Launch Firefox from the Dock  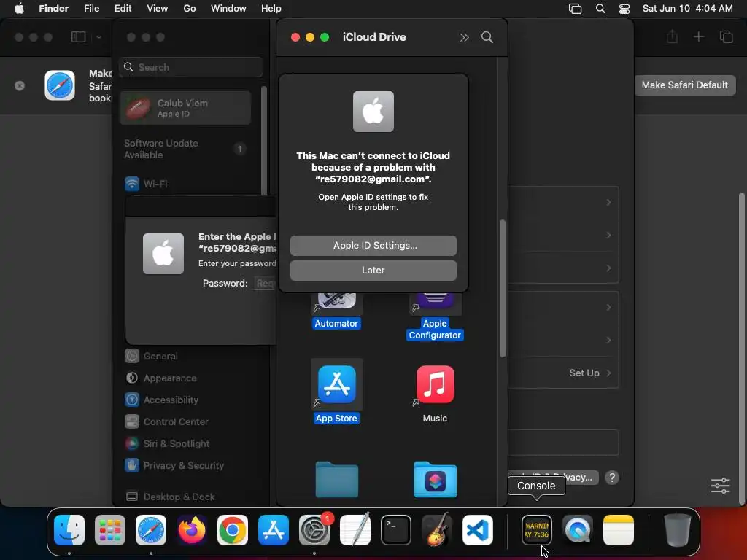click(x=192, y=530)
